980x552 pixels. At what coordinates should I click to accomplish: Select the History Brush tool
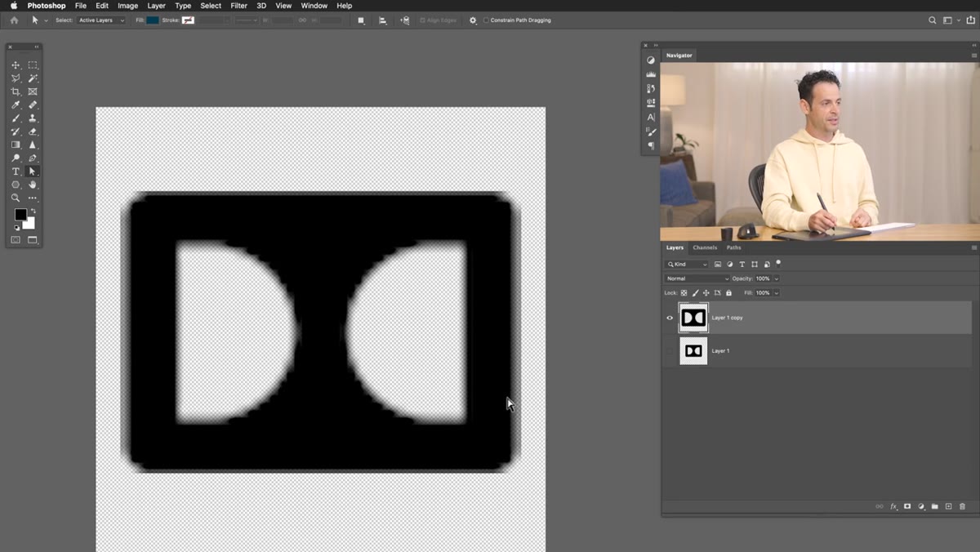tap(16, 131)
